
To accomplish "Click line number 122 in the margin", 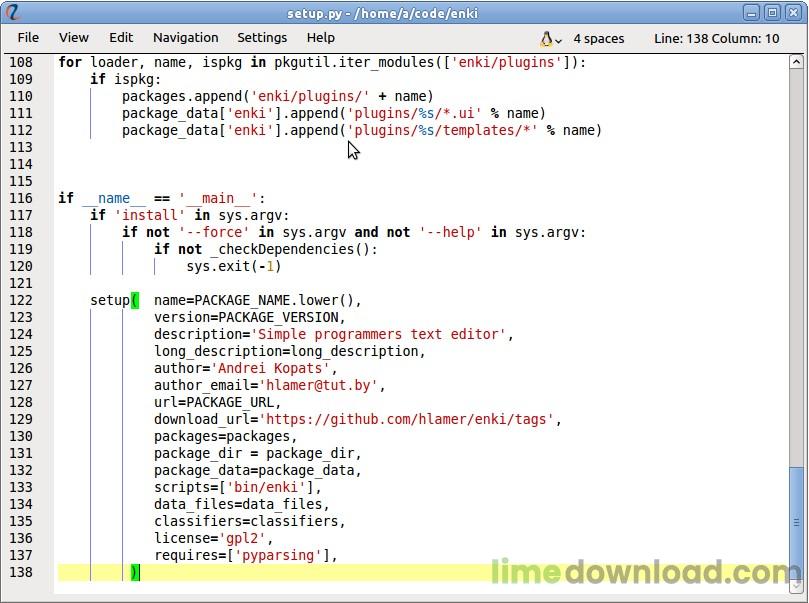I will [21, 300].
